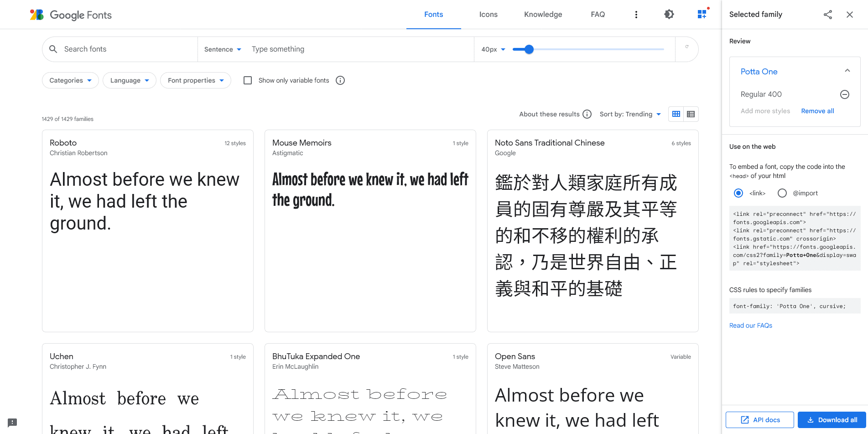Open the dark mode toggle icon

point(669,14)
